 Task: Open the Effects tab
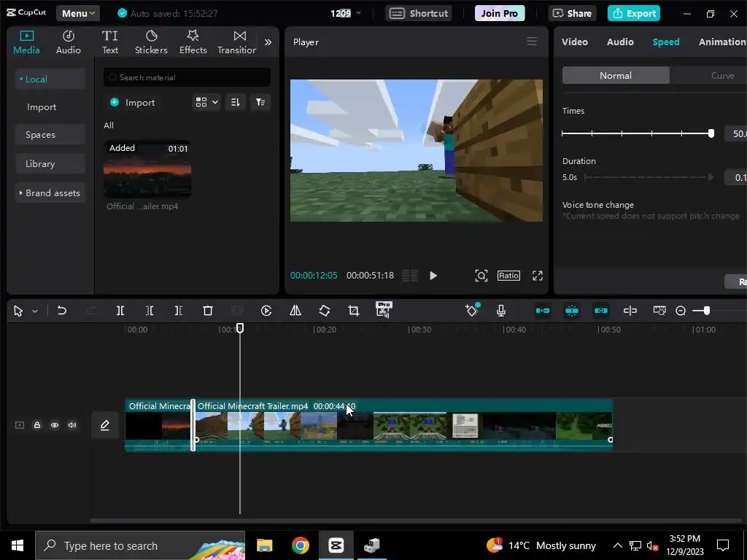(193, 42)
